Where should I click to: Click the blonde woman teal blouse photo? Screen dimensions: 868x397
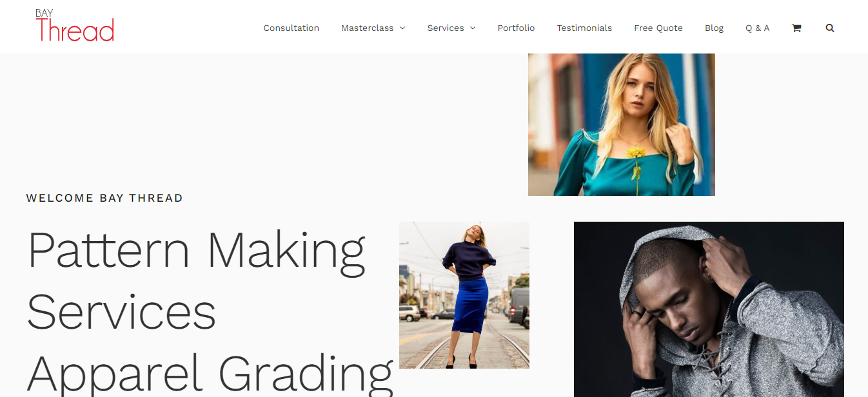click(622, 124)
